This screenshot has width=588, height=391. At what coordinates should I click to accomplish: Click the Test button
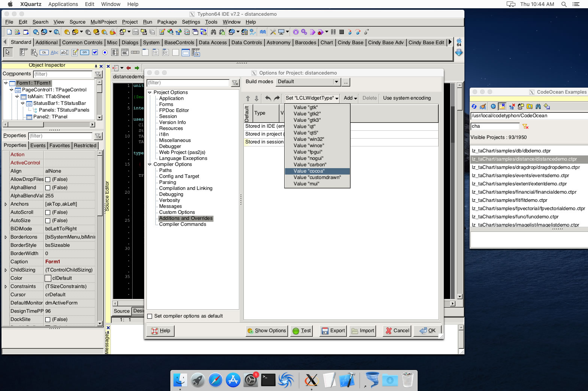point(301,331)
